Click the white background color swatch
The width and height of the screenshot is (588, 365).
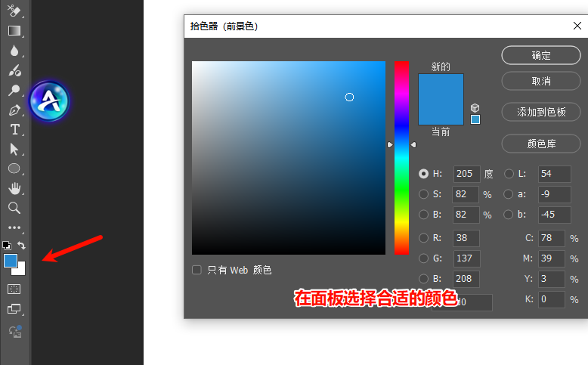pos(21,271)
